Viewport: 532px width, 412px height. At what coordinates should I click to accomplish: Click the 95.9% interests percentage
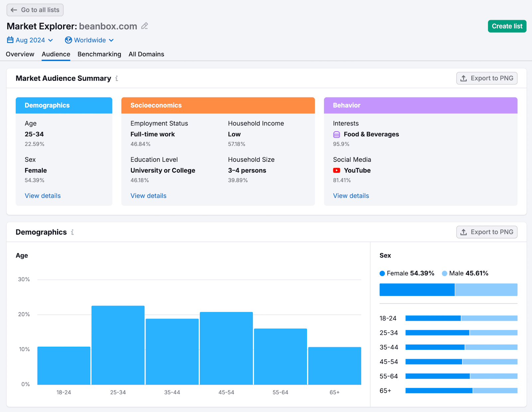coord(341,144)
